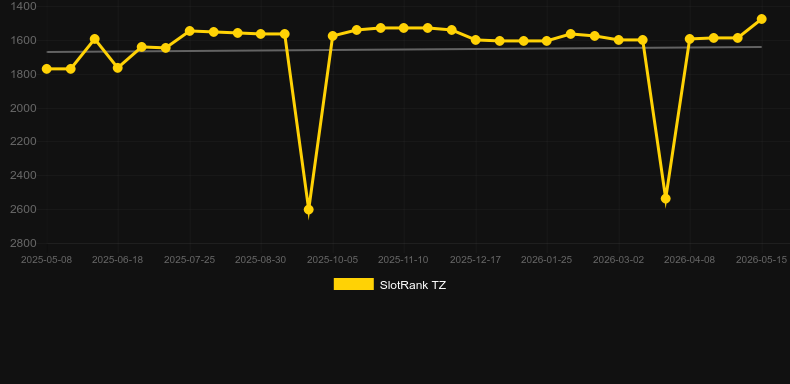Click the x-axis date 2025-07-25
The height and width of the screenshot is (384, 790).
[189, 260]
